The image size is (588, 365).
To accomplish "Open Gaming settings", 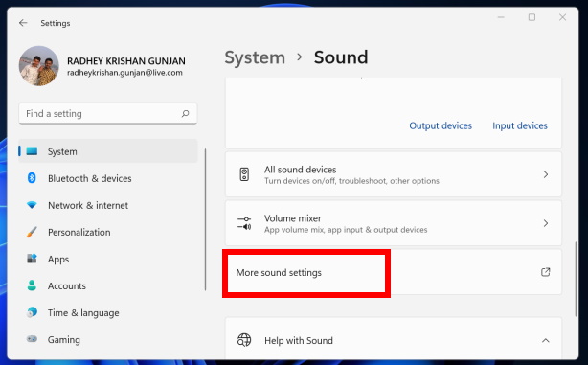I will point(108,339).
